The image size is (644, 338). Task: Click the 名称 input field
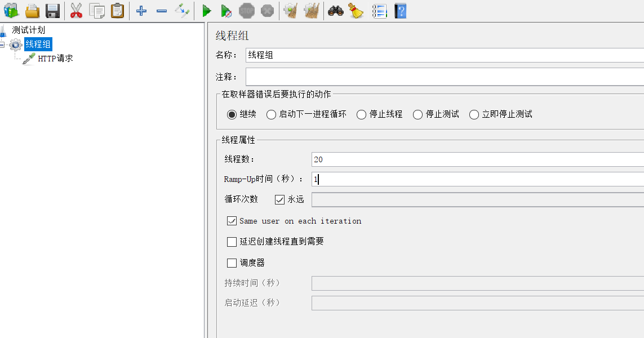(x=445, y=55)
